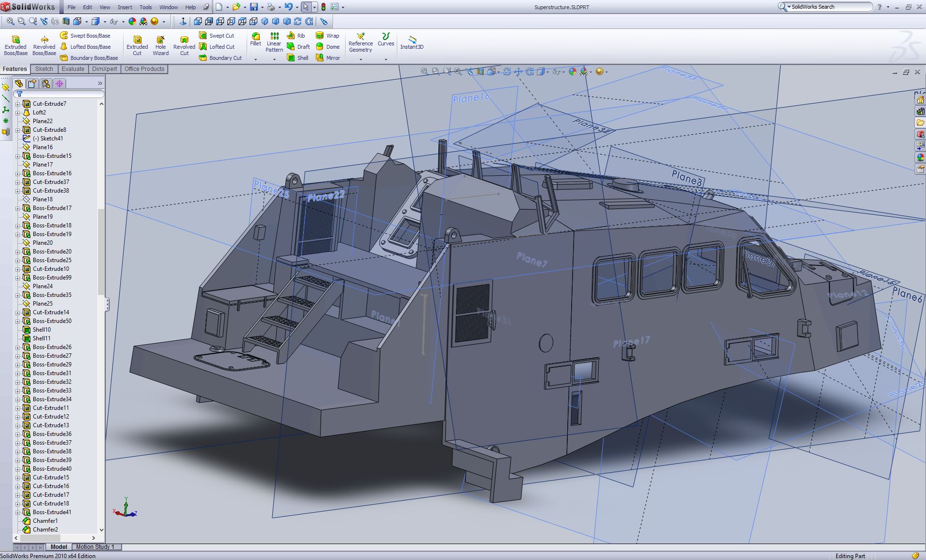Open the Curves dropdown arrow
Screen dimensions: 926x560
tap(386, 59)
